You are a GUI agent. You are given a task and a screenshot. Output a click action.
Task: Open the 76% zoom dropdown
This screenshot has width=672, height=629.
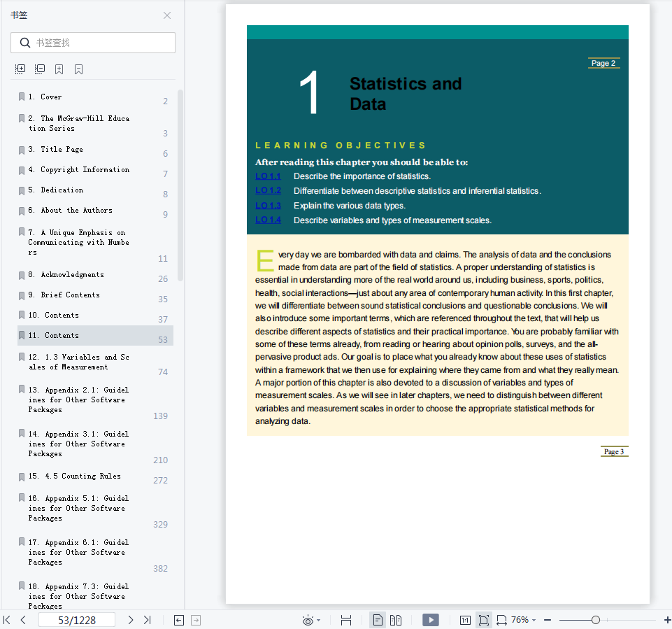(x=524, y=620)
